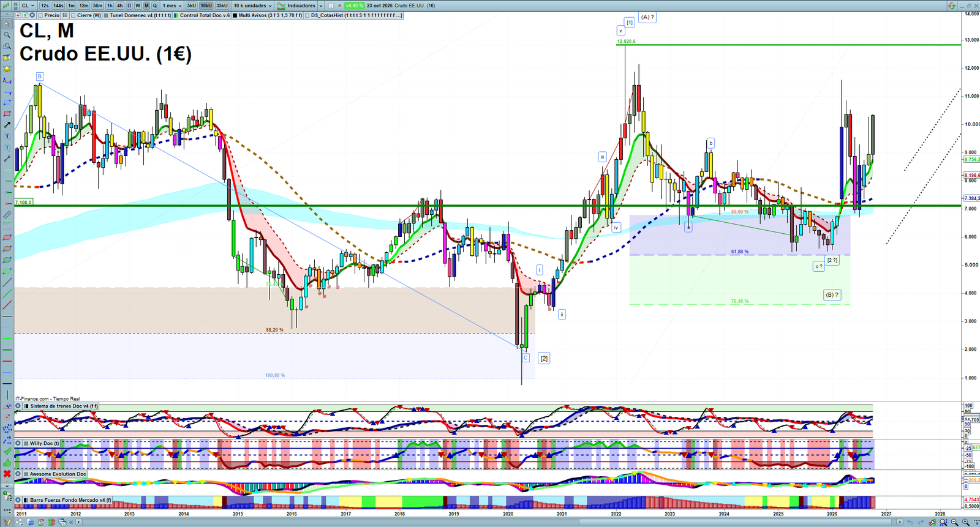The height and width of the screenshot is (527, 980).
Task: Click the red X delete icon
Action: point(7,474)
